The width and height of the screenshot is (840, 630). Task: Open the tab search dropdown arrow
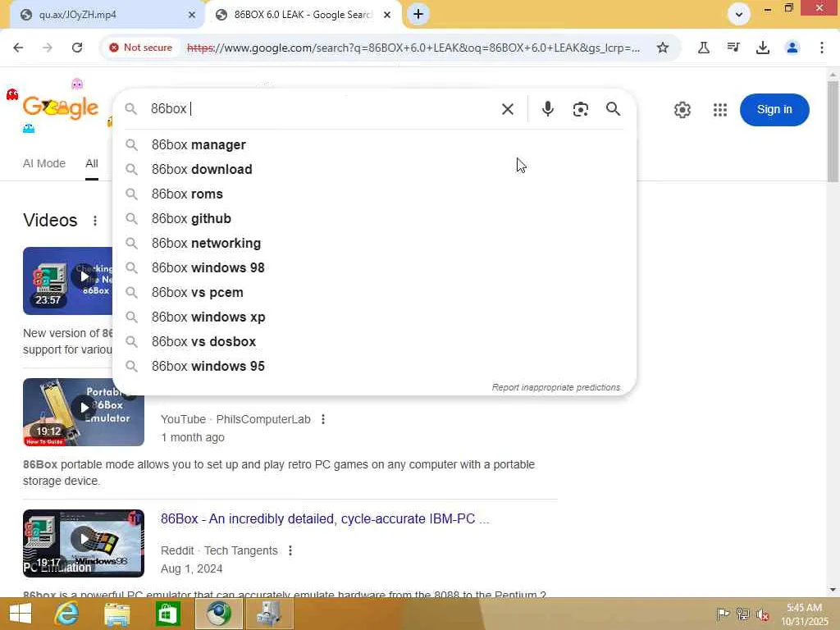coord(739,15)
